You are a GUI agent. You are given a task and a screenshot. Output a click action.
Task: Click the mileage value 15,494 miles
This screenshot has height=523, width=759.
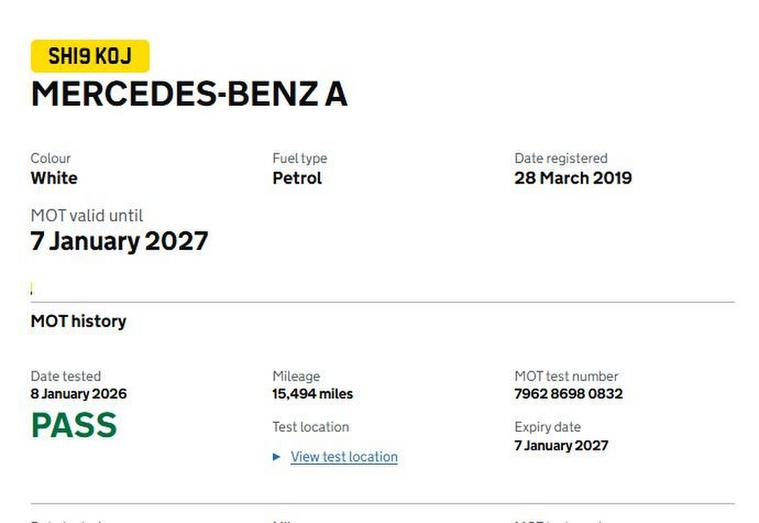click(312, 394)
